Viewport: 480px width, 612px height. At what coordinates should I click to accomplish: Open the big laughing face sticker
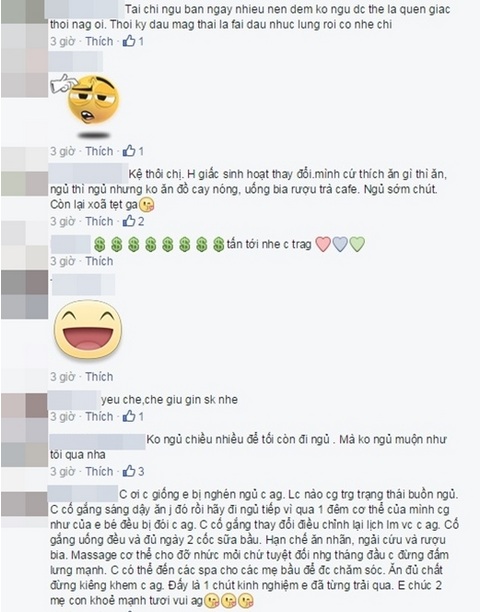click(88, 329)
